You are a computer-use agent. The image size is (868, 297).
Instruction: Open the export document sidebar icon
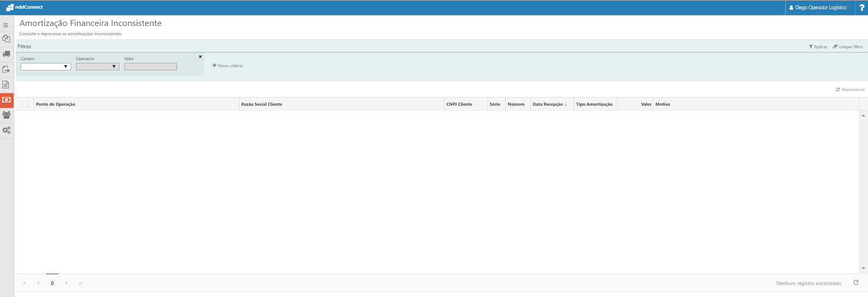tap(7, 69)
